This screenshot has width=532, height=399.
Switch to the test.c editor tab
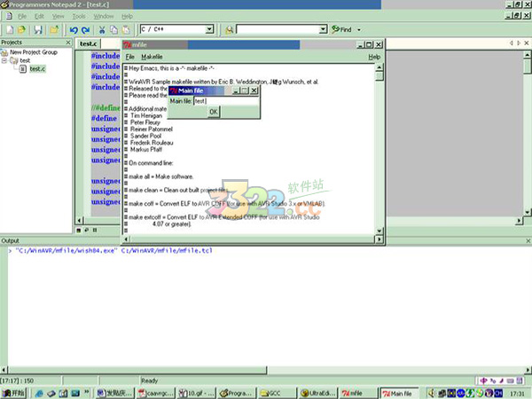pos(88,43)
